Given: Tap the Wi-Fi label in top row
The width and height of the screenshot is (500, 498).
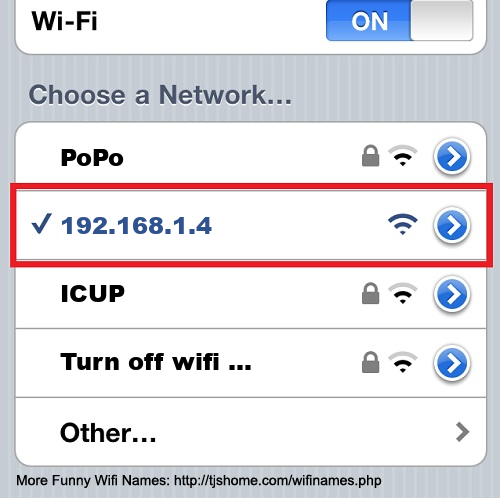Looking at the screenshot, I should [64, 21].
